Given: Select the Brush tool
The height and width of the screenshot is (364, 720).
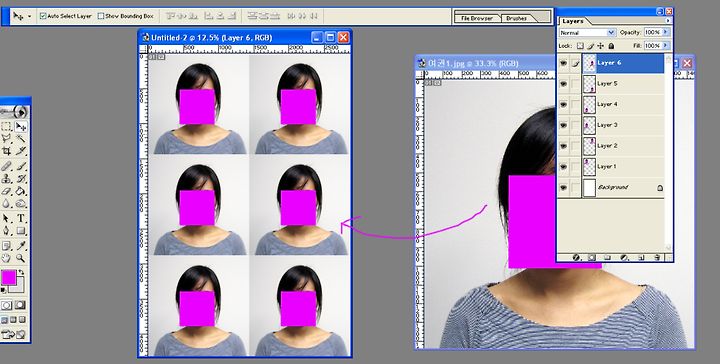Looking at the screenshot, I should click(21, 166).
